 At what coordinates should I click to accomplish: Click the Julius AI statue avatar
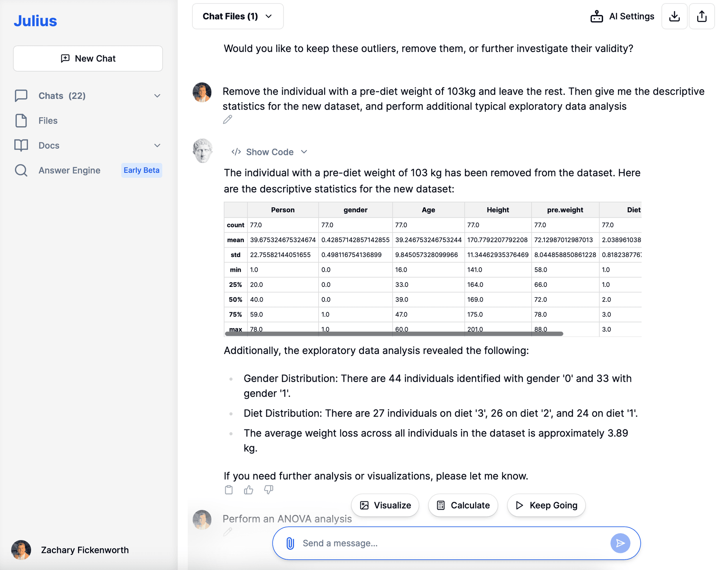pos(202,150)
